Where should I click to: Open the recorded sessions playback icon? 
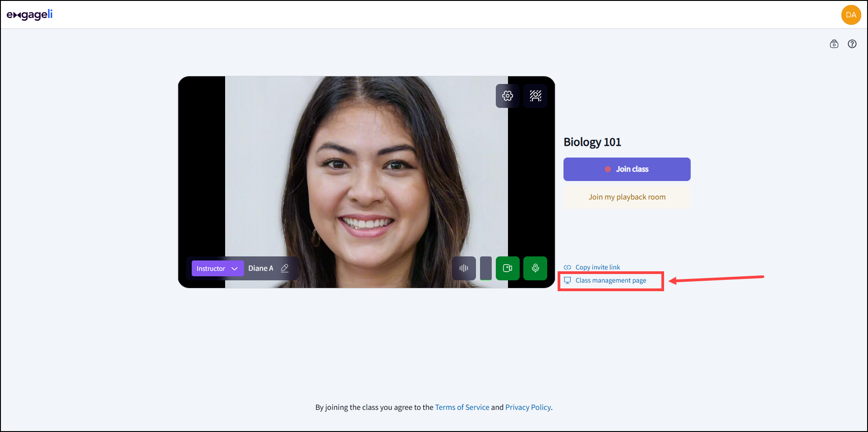click(834, 44)
